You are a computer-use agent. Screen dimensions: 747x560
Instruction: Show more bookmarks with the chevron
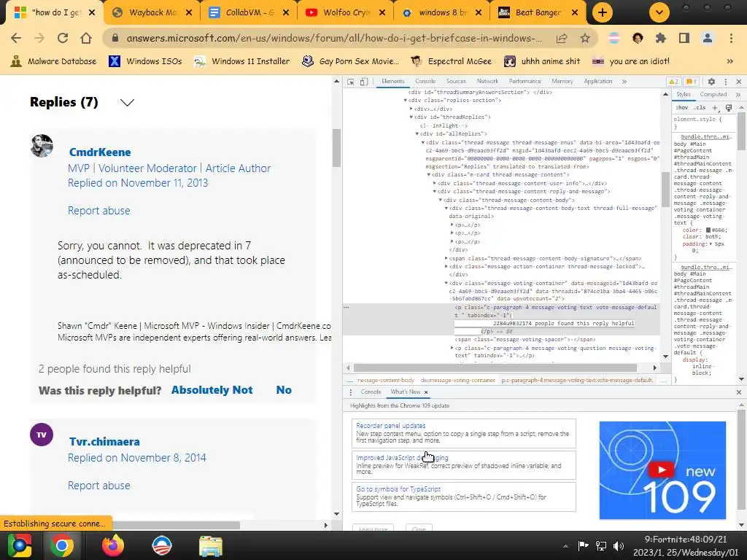coord(729,61)
